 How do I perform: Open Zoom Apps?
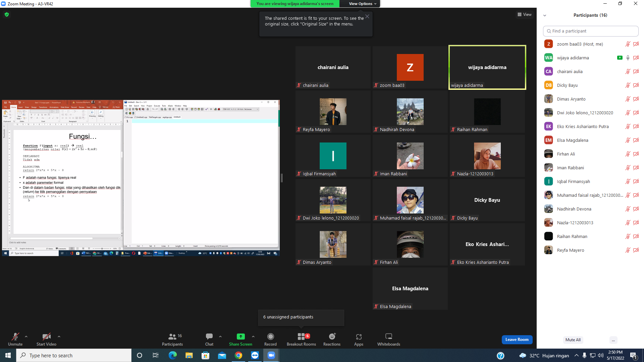pyautogui.click(x=359, y=339)
